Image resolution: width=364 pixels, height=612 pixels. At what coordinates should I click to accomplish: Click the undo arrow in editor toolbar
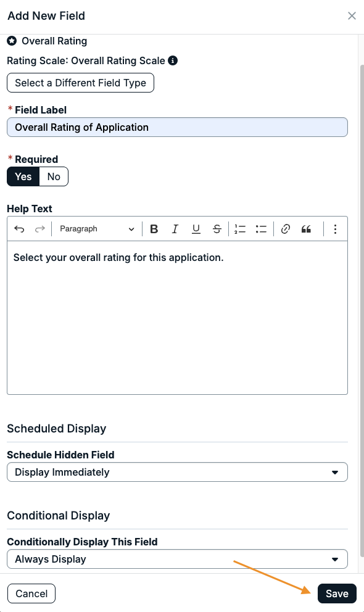[x=19, y=229]
